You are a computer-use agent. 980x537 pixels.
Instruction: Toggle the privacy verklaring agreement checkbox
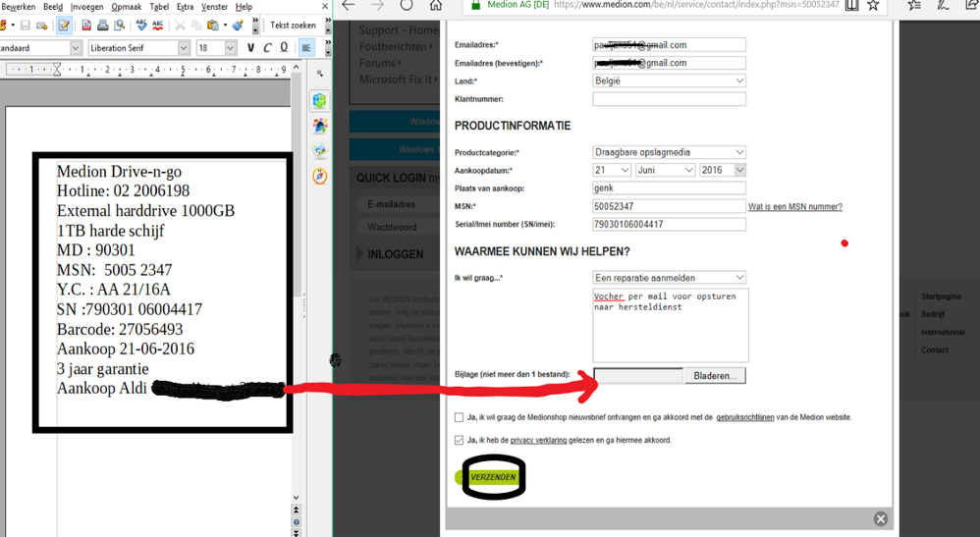pyautogui.click(x=459, y=440)
